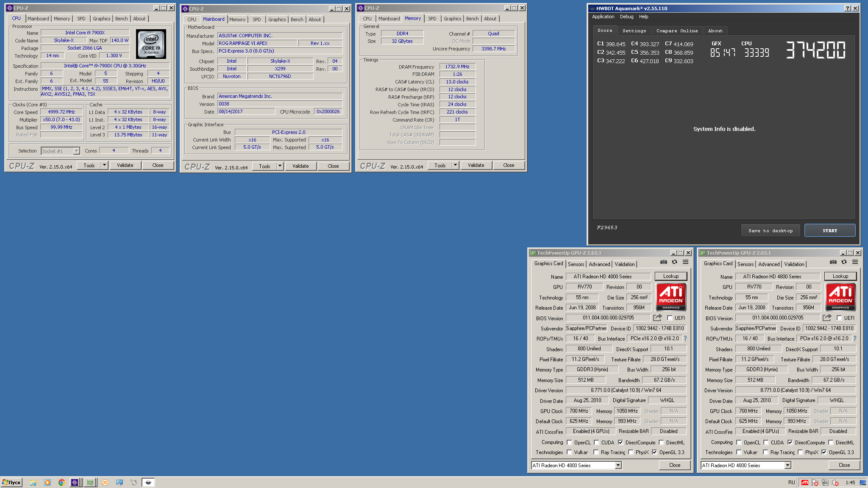Click Lookup button in left GPU-Z
Screen dimensions: 868x488
click(671, 276)
